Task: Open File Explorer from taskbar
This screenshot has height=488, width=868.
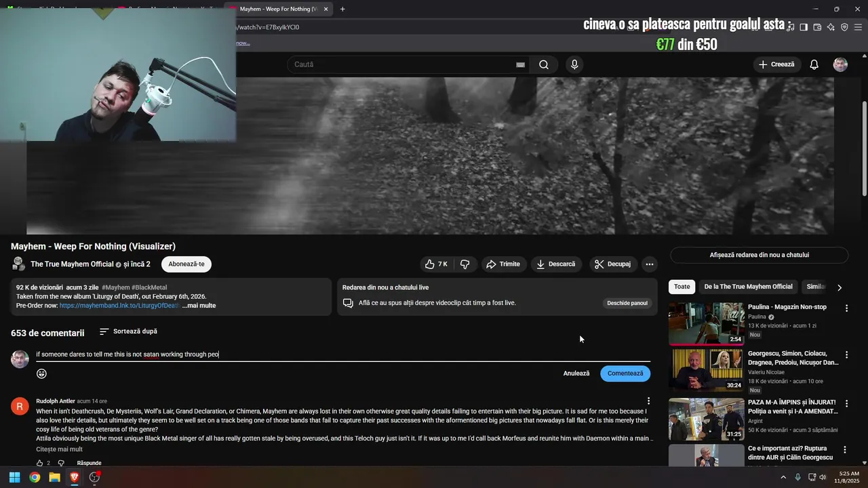Action: [x=54, y=477]
